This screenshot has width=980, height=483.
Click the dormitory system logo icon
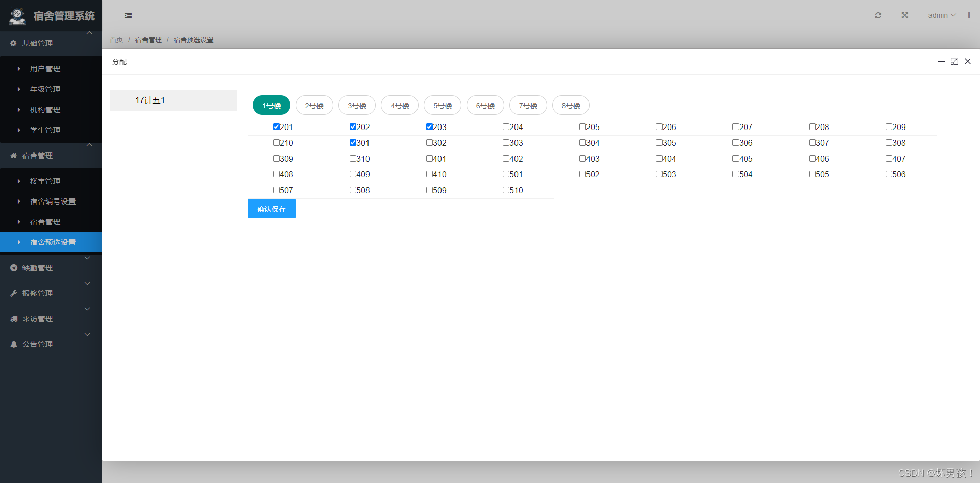(17, 16)
